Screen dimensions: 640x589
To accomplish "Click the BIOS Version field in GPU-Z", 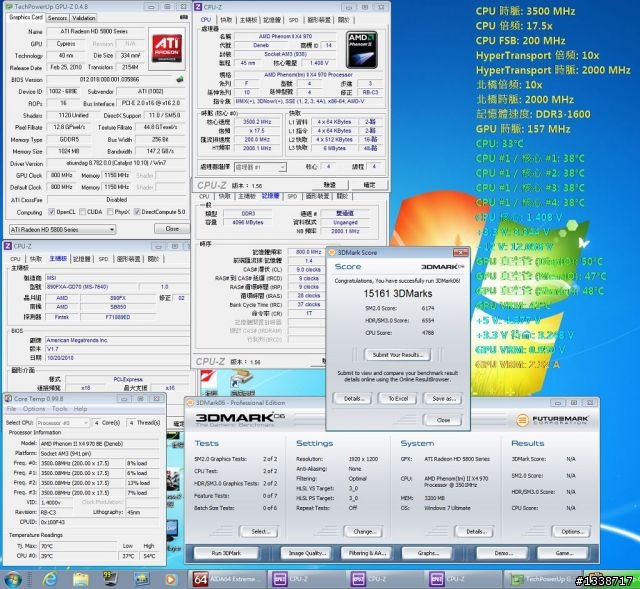I will pyautogui.click(x=110, y=79).
